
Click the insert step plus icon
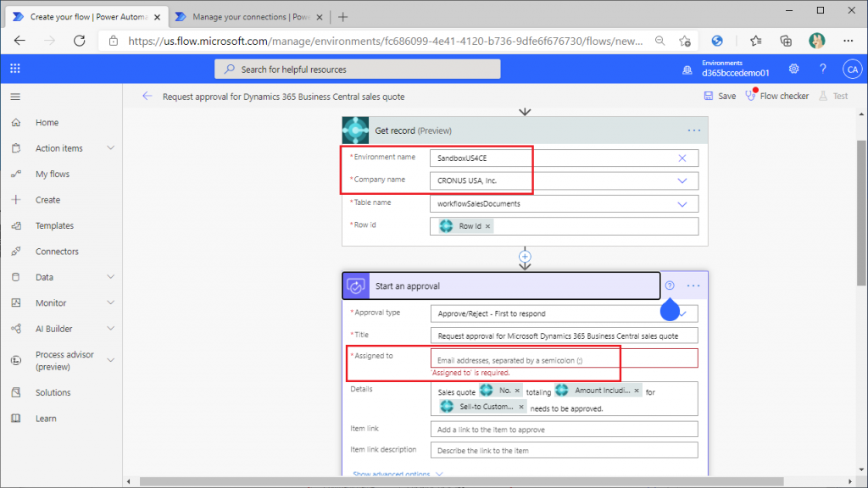pyautogui.click(x=525, y=256)
